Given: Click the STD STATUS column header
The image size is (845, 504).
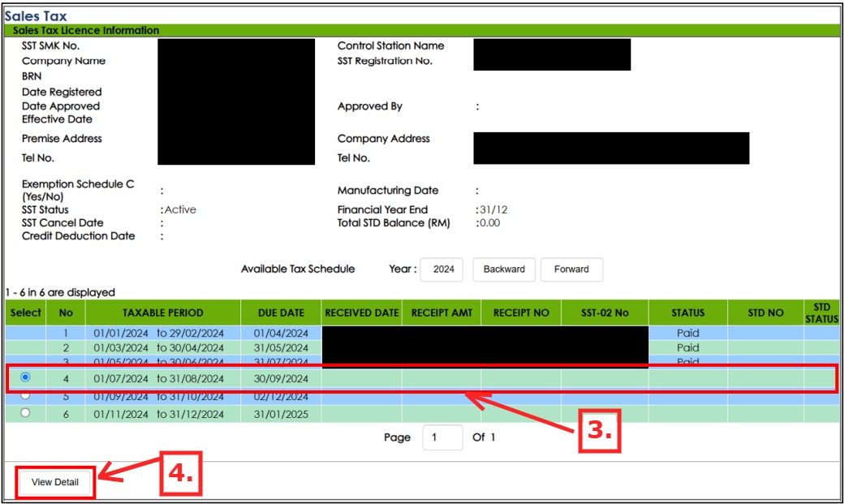Looking at the screenshot, I should pos(821,312).
